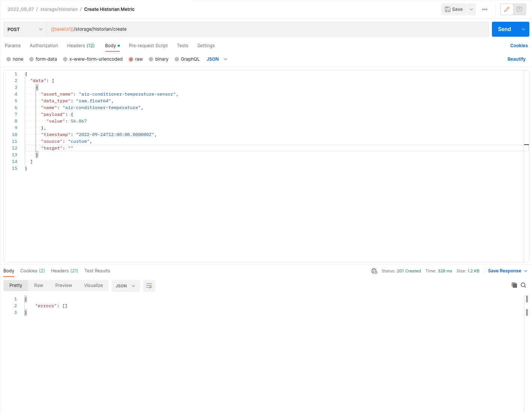The image size is (532, 414).
Task: Open the three-dot more actions menu
Action: click(485, 9)
